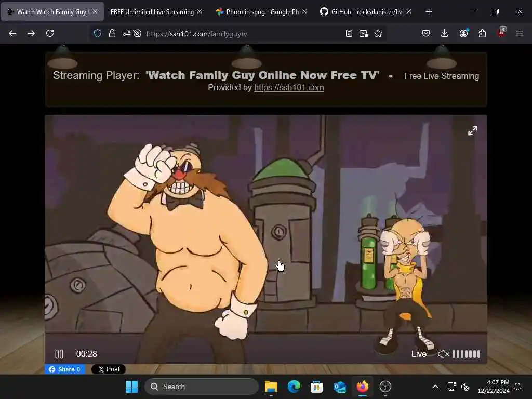The width and height of the screenshot is (532, 399).
Task: Open Outlook from the taskbar
Action: click(340, 387)
